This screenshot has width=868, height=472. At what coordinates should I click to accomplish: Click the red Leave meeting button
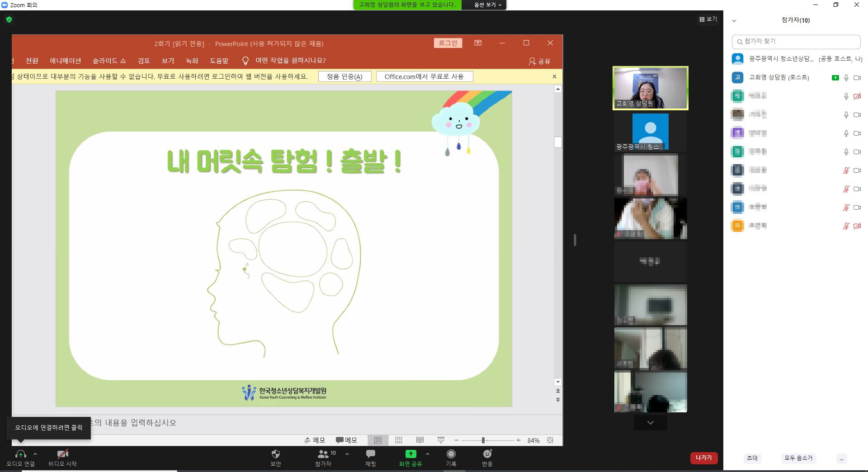tap(703, 458)
